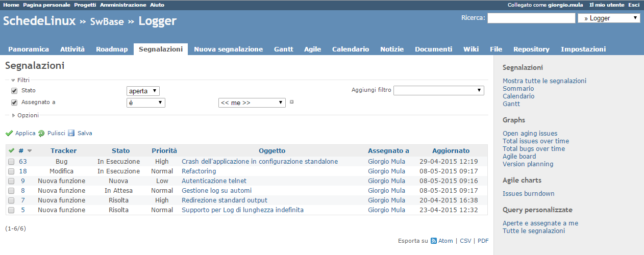Image resolution: width=644 pixels, height=255 pixels.
Task: Click the Pulisci reload icon
Action: coord(41,133)
